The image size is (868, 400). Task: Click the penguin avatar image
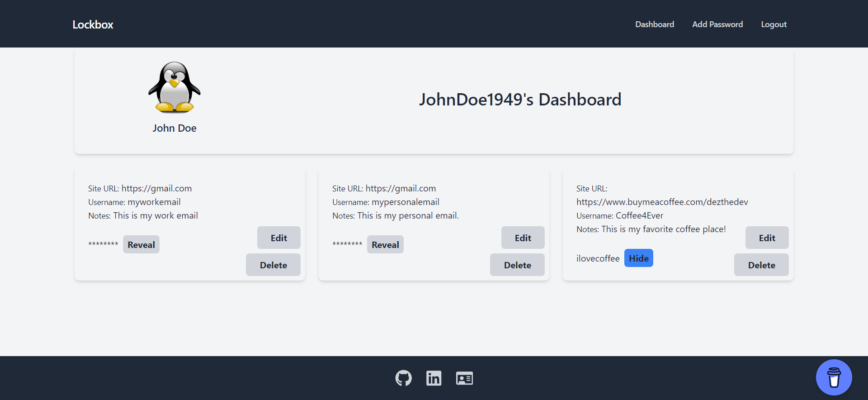coord(175,87)
